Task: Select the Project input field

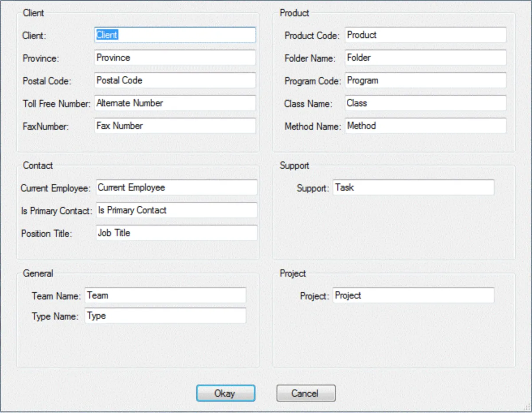Action: pyautogui.click(x=413, y=295)
